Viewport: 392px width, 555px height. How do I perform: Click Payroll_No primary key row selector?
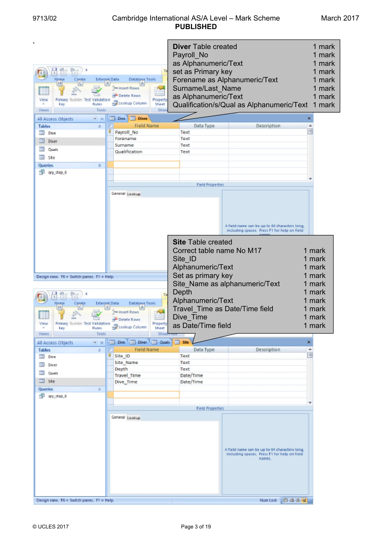pyautogui.click(x=110, y=132)
